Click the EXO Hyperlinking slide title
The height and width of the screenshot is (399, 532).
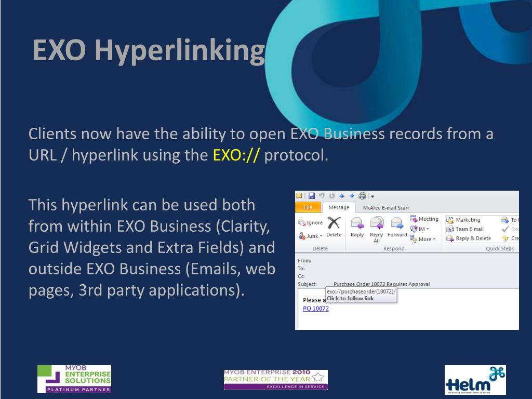149,50
